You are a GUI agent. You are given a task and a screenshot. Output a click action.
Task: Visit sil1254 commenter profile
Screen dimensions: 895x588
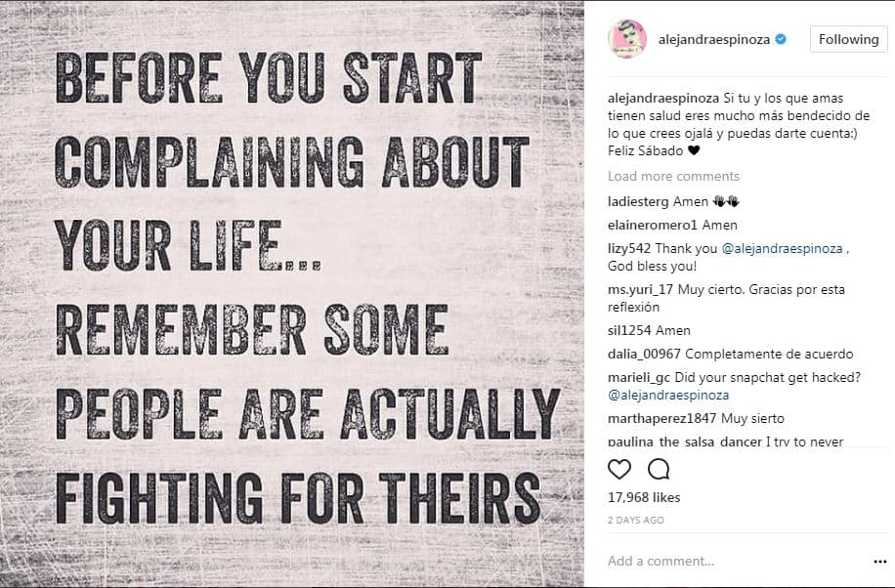click(x=629, y=331)
